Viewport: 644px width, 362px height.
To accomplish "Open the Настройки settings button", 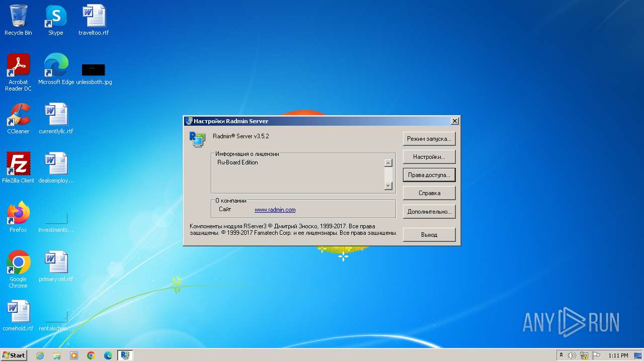I will pos(429,157).
